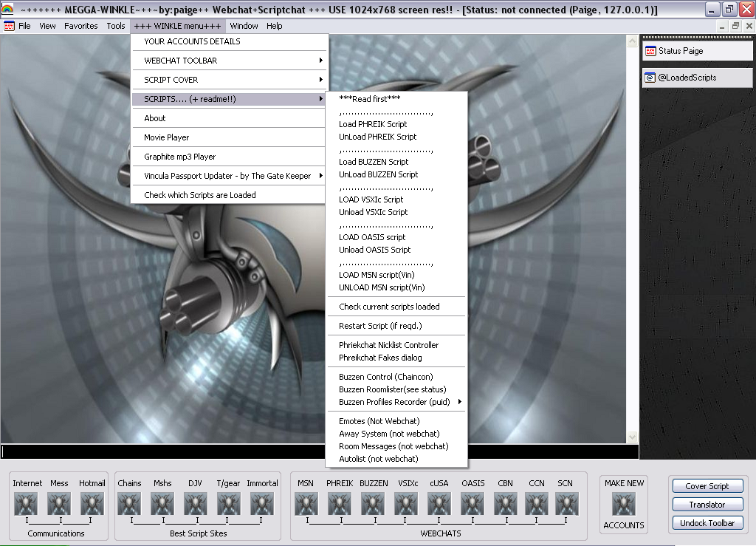Image resolution: width=756 pixels, height=546 pixels.
Task: Select LOAD VSXIc Script
Action: (396, 199)
